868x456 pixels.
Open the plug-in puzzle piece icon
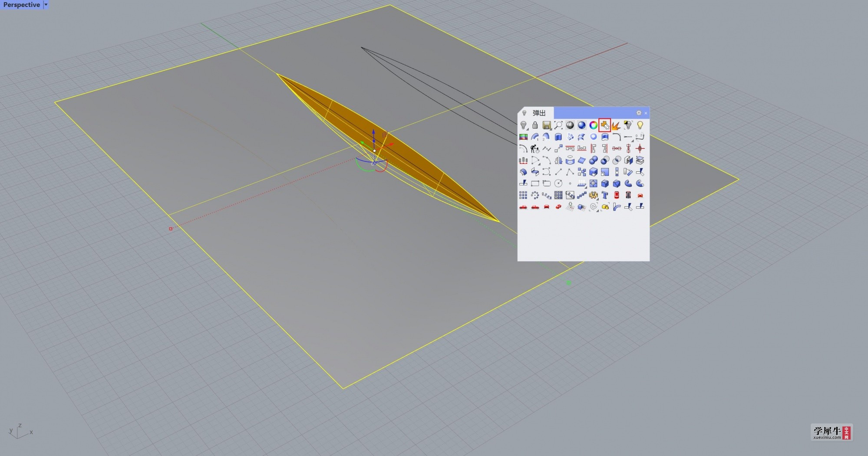[x=605, y=125]
